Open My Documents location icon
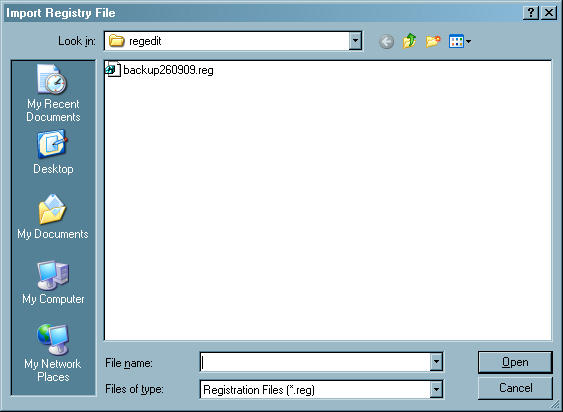The width and height of the screenshot is (563, 412). click(53, 217)
